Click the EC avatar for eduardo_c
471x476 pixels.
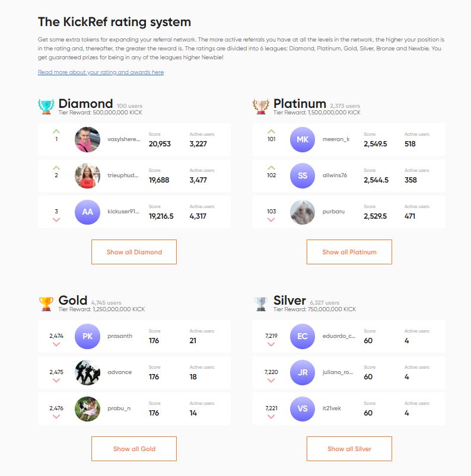[303, 336]
